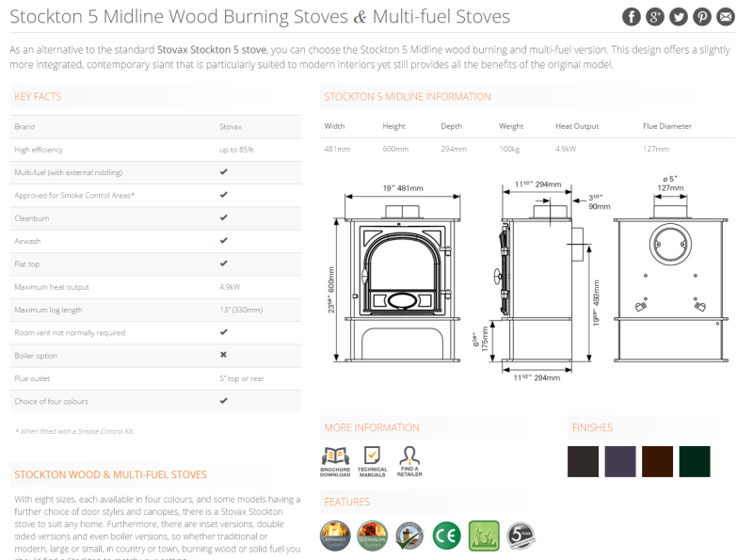Screen dimensions: 753x560
Task: Click 'Approved for Smoke Control Areas*' label
Action: 74,196
